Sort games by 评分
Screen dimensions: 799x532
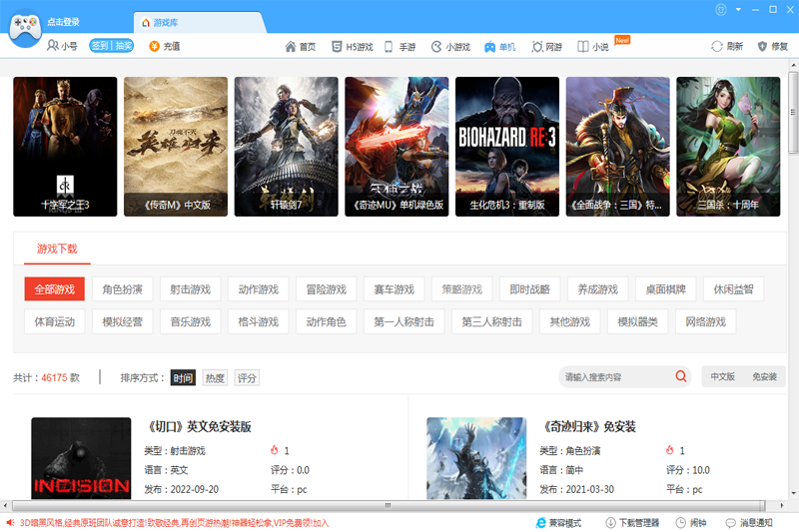tap(247, 378)
